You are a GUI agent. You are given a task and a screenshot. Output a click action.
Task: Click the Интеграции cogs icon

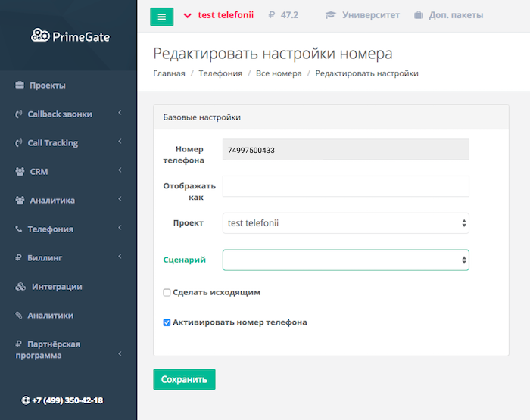(20, 287)
